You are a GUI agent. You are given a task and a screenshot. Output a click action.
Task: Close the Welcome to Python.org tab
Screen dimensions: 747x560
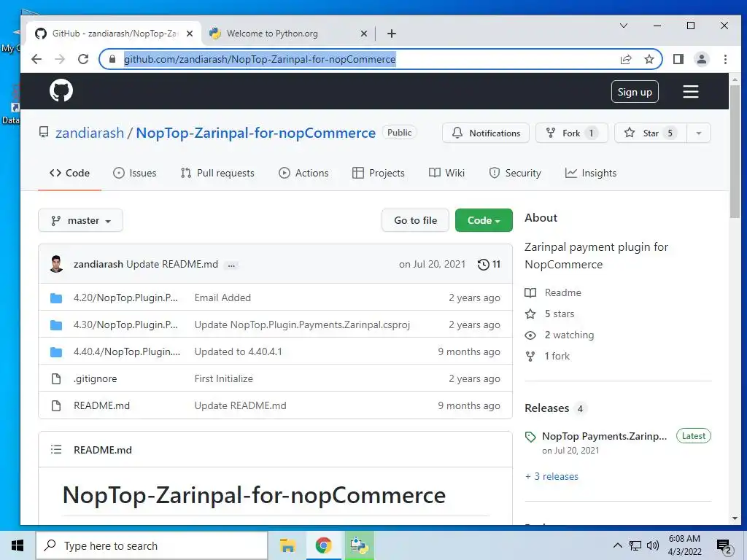[x=363, y=34]
